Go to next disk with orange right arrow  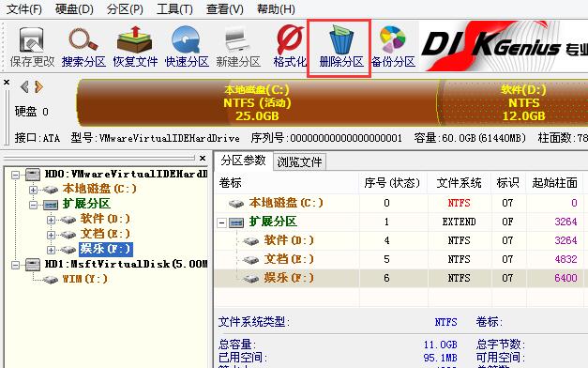pyautogui.click(x=38, y=86)
